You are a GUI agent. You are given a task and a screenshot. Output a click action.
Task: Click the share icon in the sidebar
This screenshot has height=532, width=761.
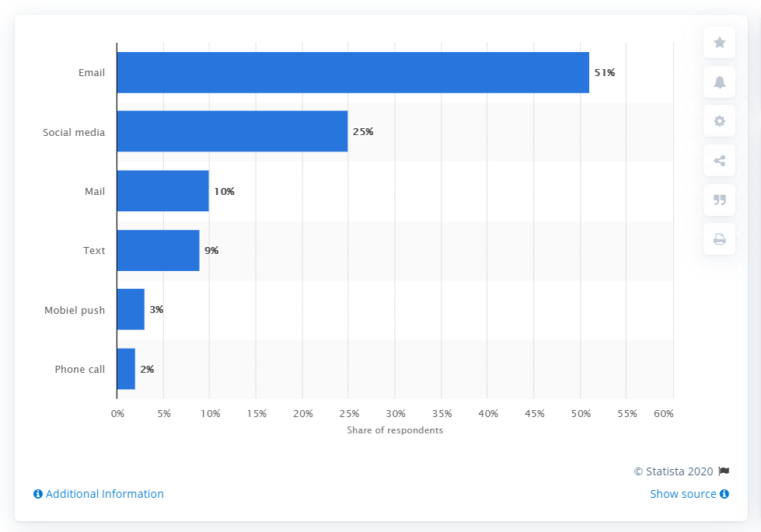coord(718,161)
